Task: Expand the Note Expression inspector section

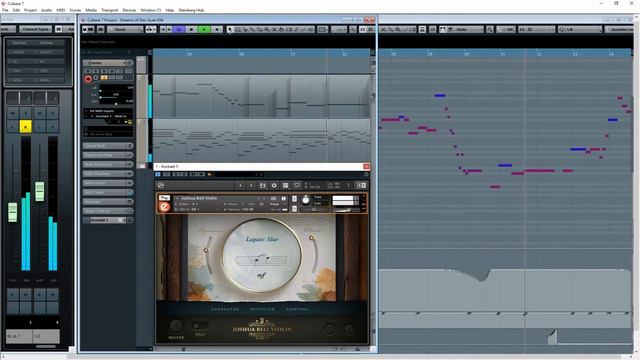Action: pyautogui.click(x=108, y=164)
